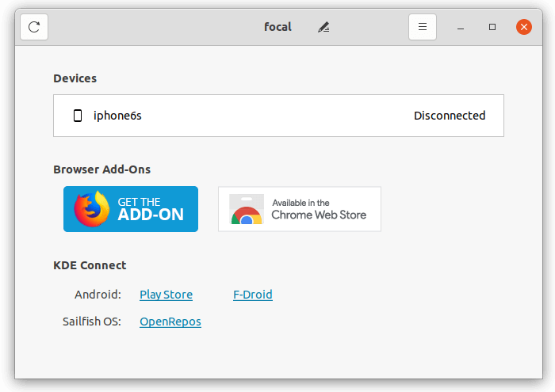Open the Play Store link
555x392 pixels.
(x=166, y=295)
